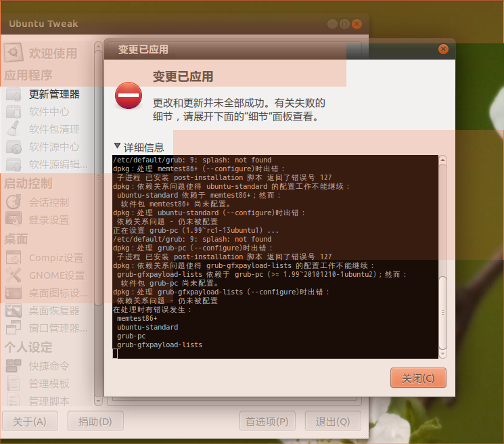Click 快捷命令 icon
Screen dimensions: 504x444
click(x=14, y=366)
